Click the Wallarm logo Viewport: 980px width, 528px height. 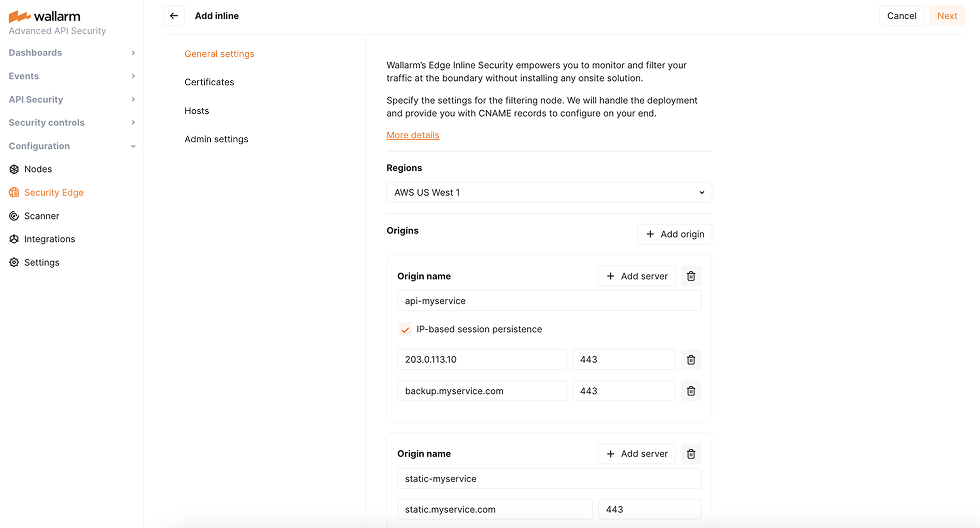[44, 16]
